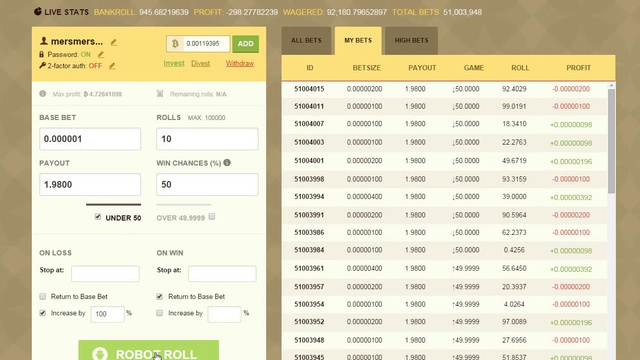Edit username with the pencil icon
Viewport: 640px width, 360px height.
pyautogui.click(x=114, y=42)
